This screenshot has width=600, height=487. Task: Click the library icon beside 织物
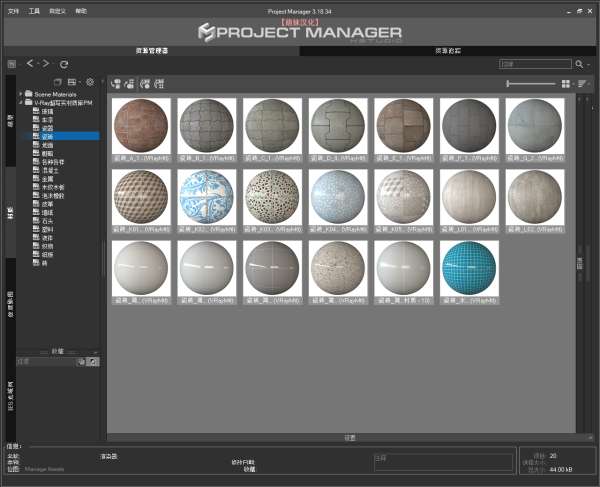click(x=36, y=246)
